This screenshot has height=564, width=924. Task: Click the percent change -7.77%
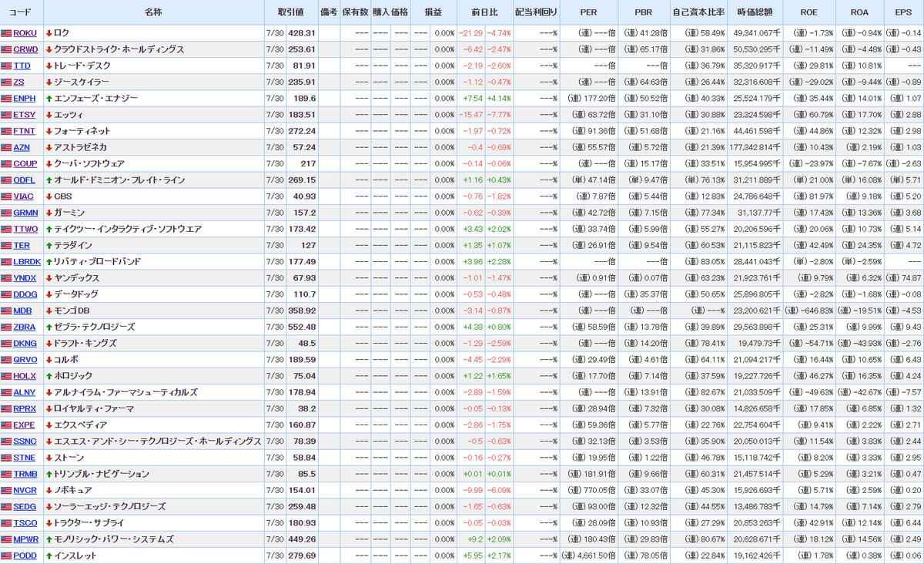(499, 115)
